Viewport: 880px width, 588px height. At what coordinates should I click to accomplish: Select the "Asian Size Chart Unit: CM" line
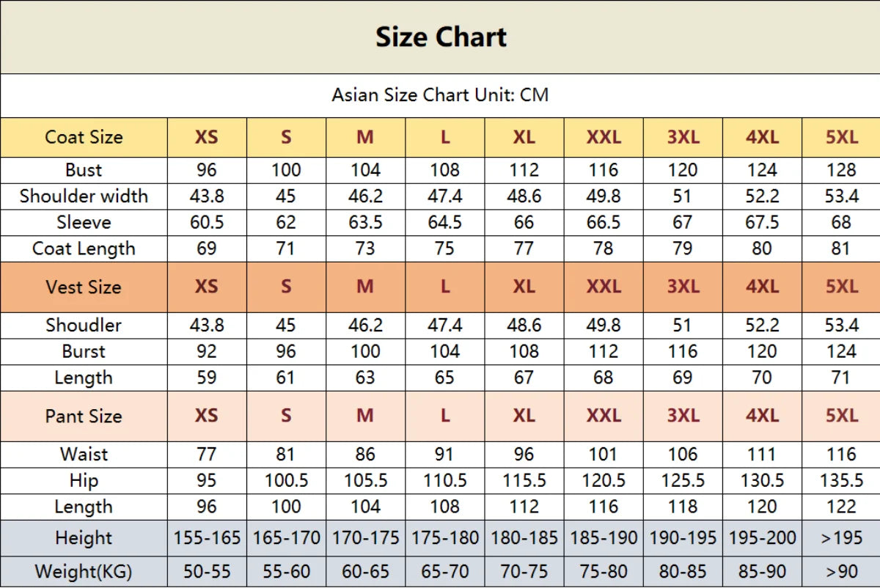click(440, 95)
